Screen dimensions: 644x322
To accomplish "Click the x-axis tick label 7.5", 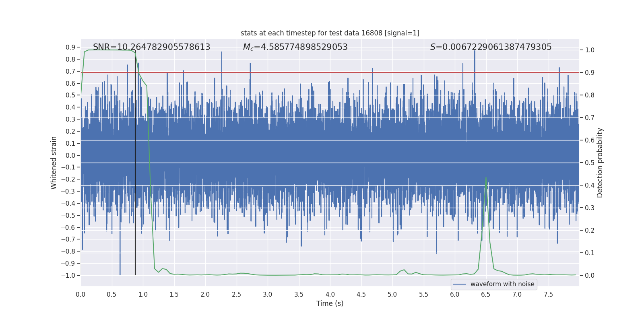I will click(x=548, y=294).
